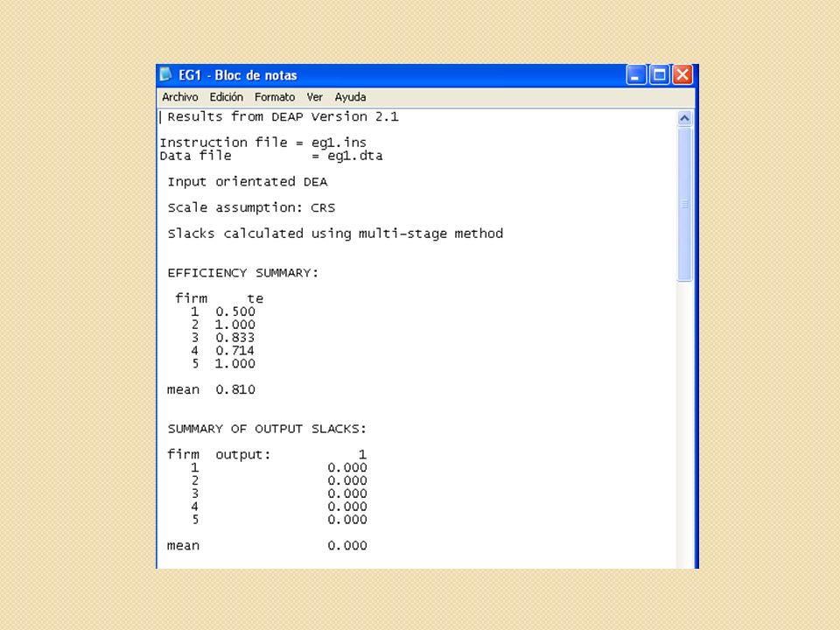This screenshot has height=630, width=840.
Task: Click firm 2's efficiency value 1.000
Action: pyautogui.click(x=235, y=325)
